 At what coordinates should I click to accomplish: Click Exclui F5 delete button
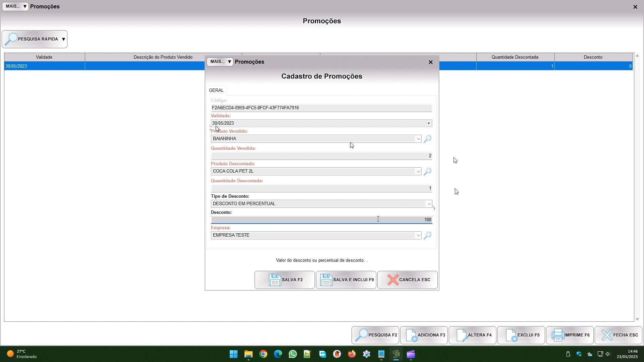point(521,335)
